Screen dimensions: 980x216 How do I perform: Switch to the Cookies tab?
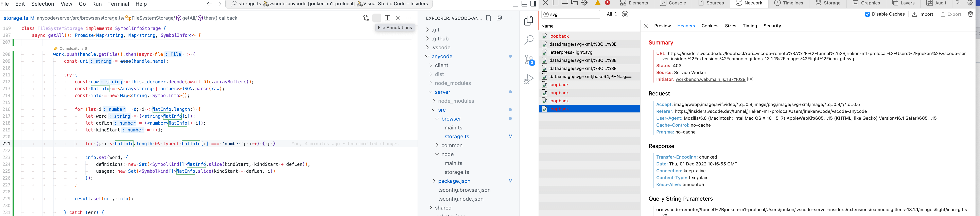tap(710, 25)
